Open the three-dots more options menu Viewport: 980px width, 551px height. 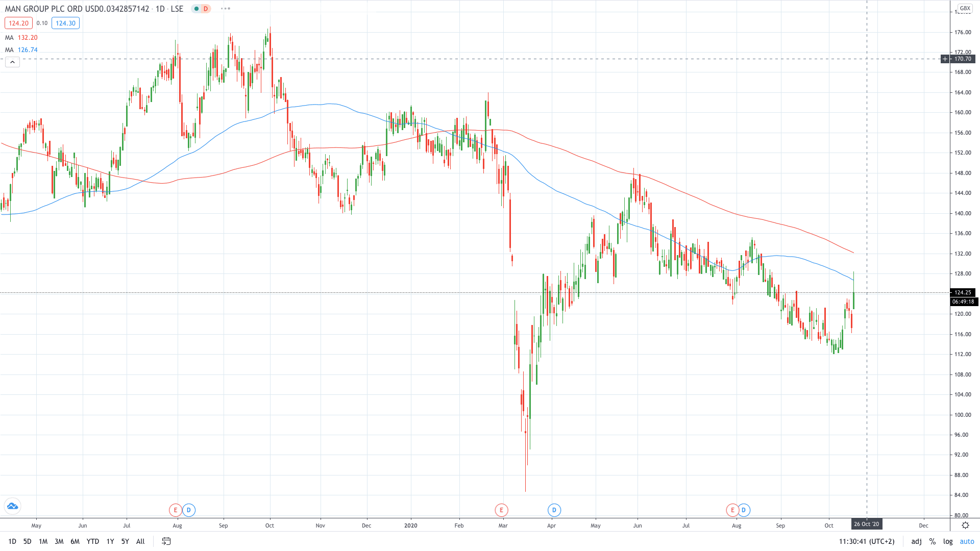[x=226, y=9]
